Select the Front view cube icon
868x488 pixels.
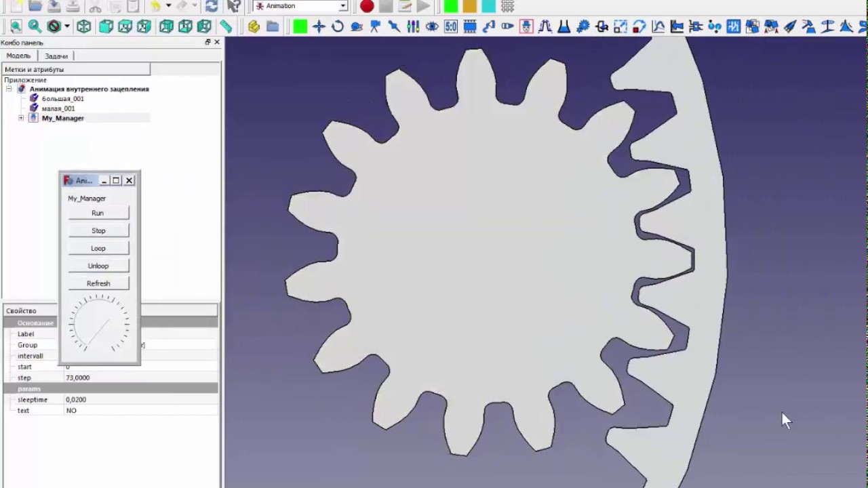pyautogui.click(x=106, y=26)
